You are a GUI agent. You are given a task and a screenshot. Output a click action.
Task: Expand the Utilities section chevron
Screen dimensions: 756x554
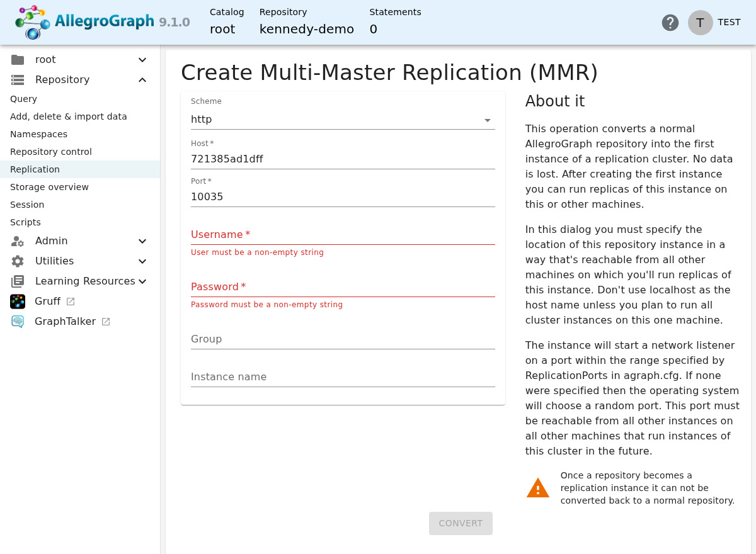pos(142,261)
